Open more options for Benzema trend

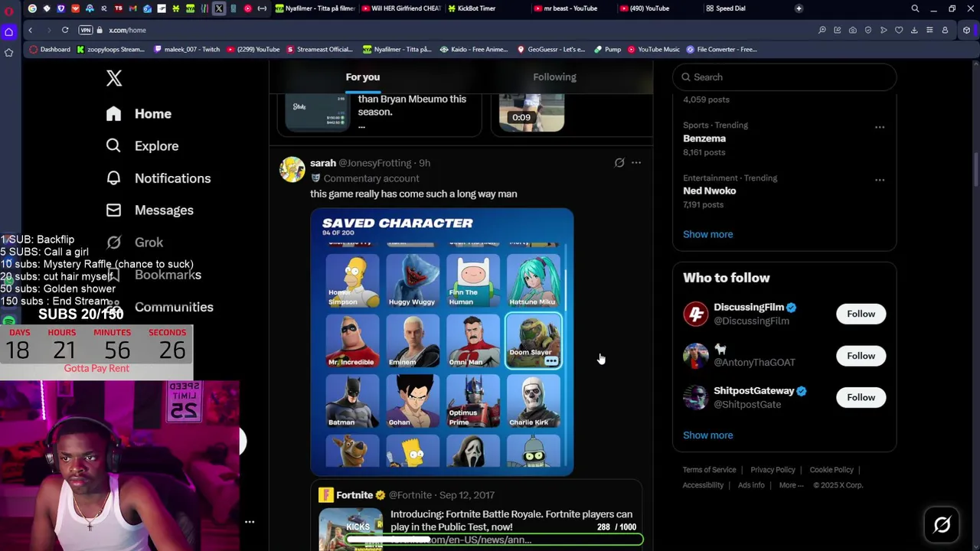tap(880, 128)
